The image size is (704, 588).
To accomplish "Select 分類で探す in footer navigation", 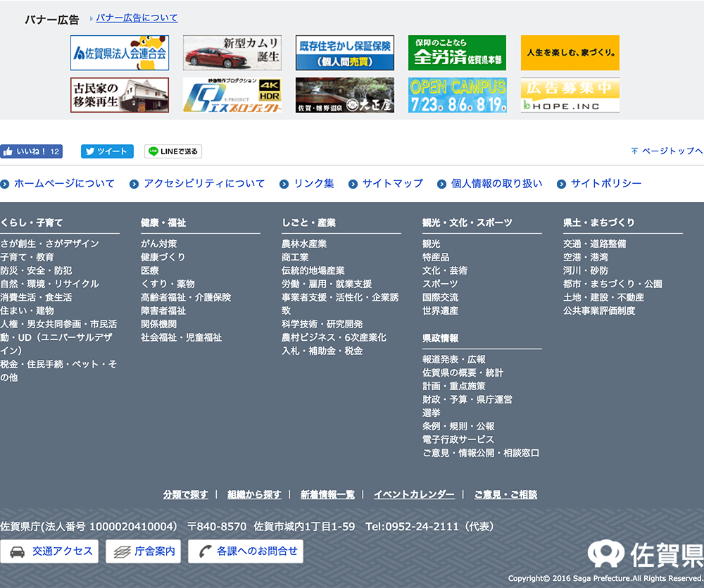I will click(185, 495).
